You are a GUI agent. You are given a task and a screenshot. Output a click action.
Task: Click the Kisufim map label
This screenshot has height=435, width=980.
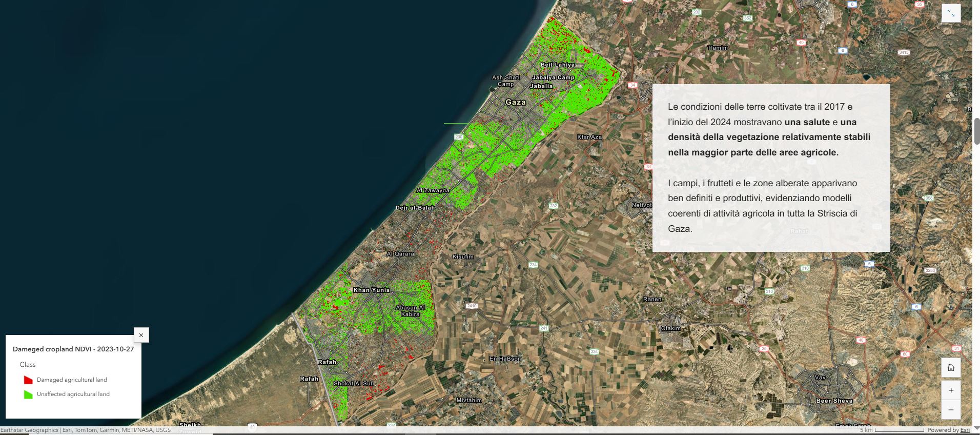(463, 256)
